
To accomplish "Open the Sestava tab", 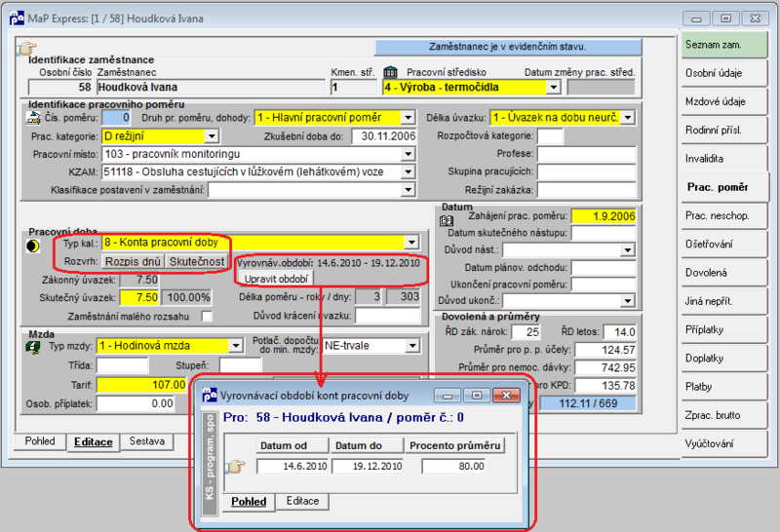I will [147, 441].
